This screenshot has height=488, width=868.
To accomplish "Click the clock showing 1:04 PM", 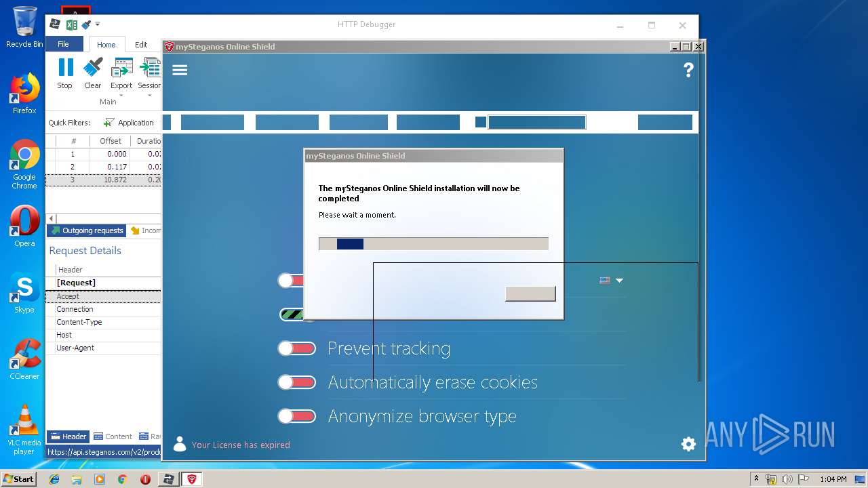I will coord(833,479).
